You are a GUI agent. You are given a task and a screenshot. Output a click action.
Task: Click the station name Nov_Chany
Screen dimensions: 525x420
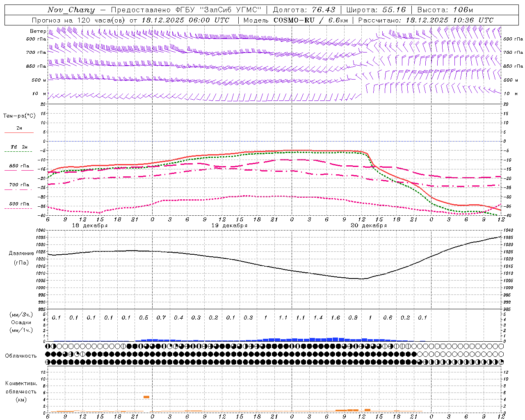tap(71, 10)
